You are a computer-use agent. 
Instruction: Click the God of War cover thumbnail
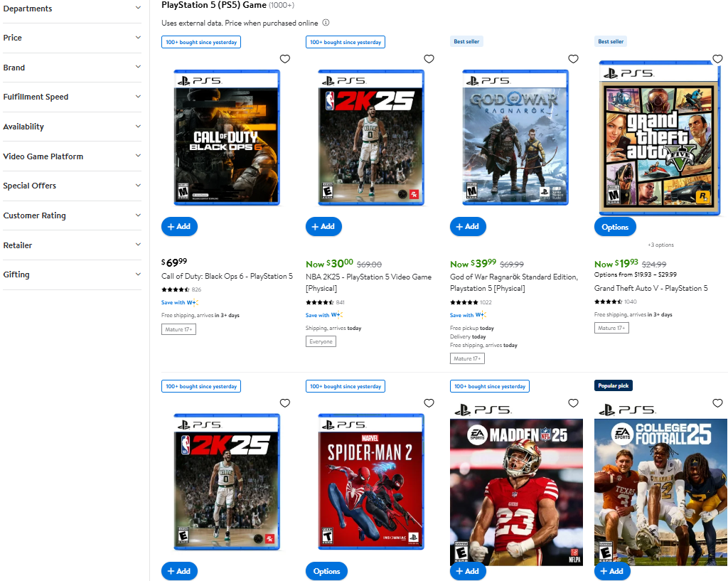(x=515, y=137)
